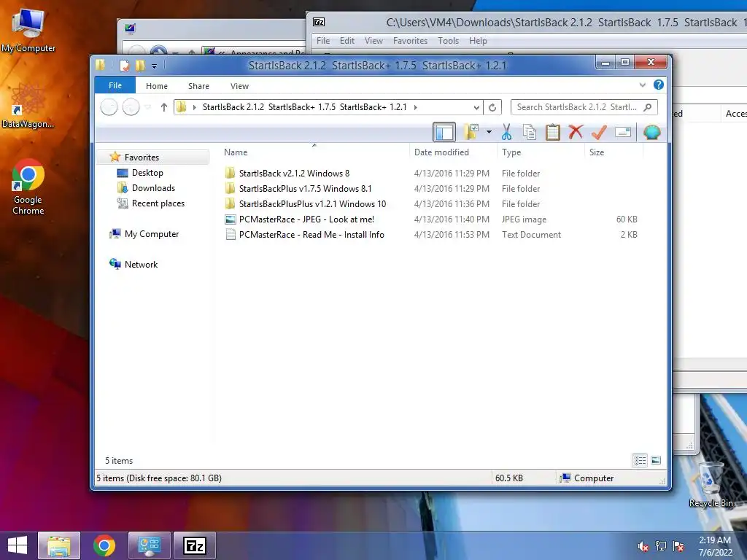Select the StartIsBack v2.1.2 Windows 8 folder
The image size is (747, 560).
point(294,174)
